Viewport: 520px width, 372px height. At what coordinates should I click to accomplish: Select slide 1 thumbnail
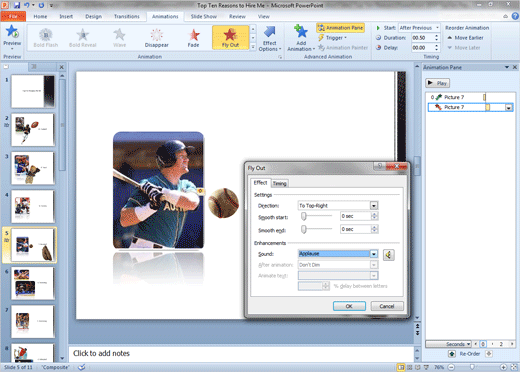[x=33, y=91]
